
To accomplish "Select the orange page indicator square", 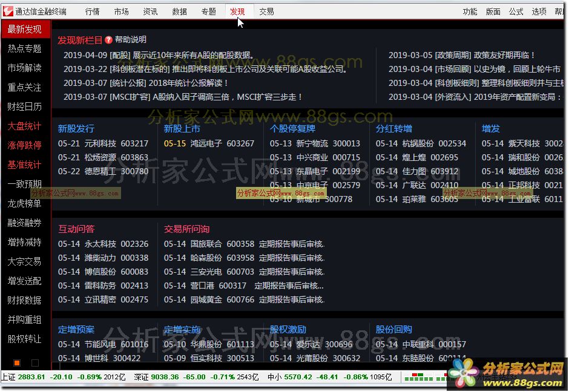I will [17, 362].
